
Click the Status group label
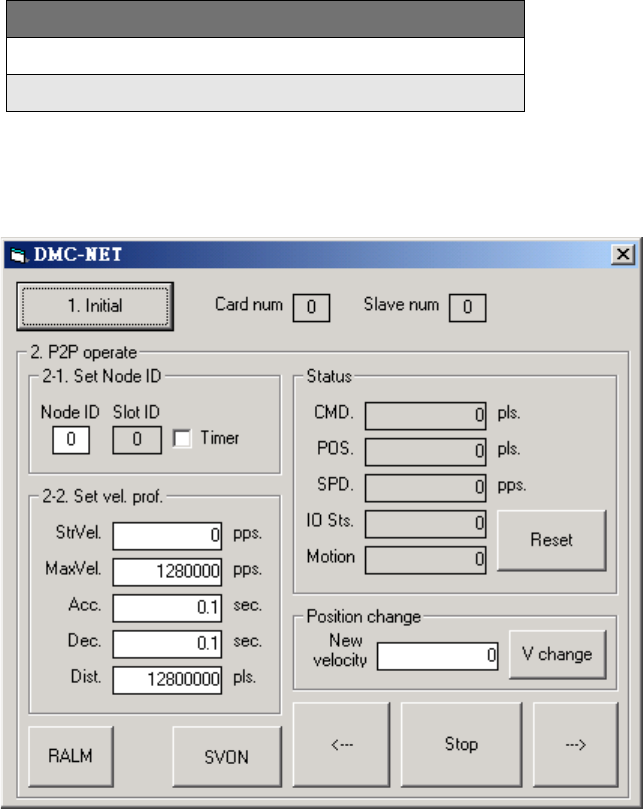tap(329, 376)
